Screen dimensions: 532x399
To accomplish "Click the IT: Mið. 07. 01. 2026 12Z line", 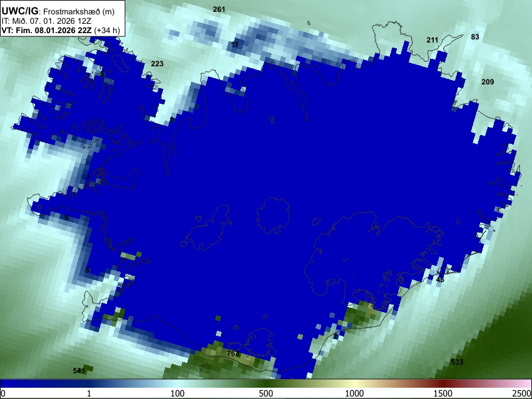I will [46, 21].
